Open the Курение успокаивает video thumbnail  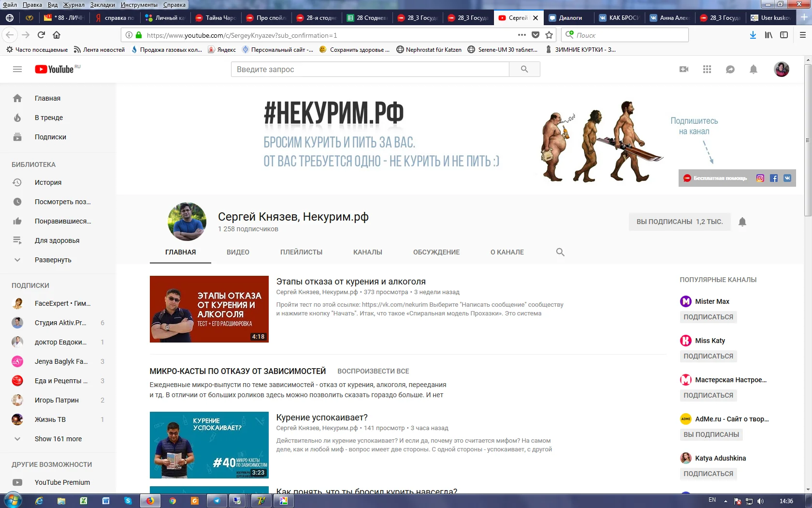coord(209,445)
